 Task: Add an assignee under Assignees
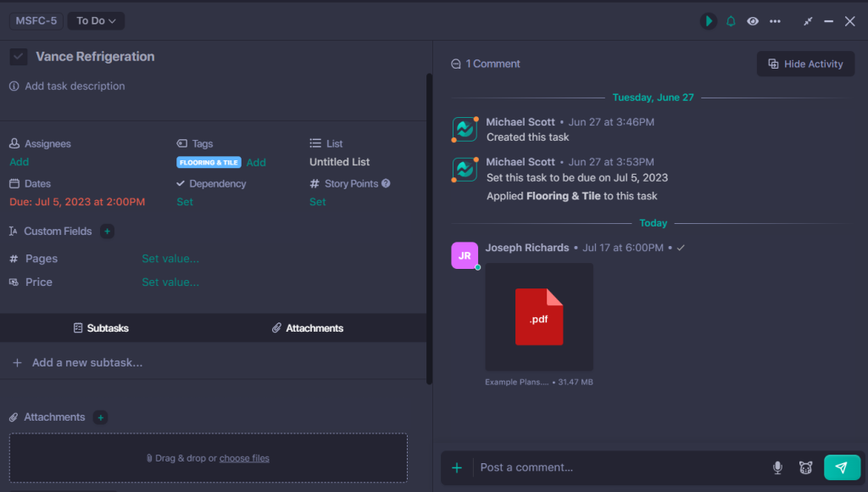pos(19,162)
